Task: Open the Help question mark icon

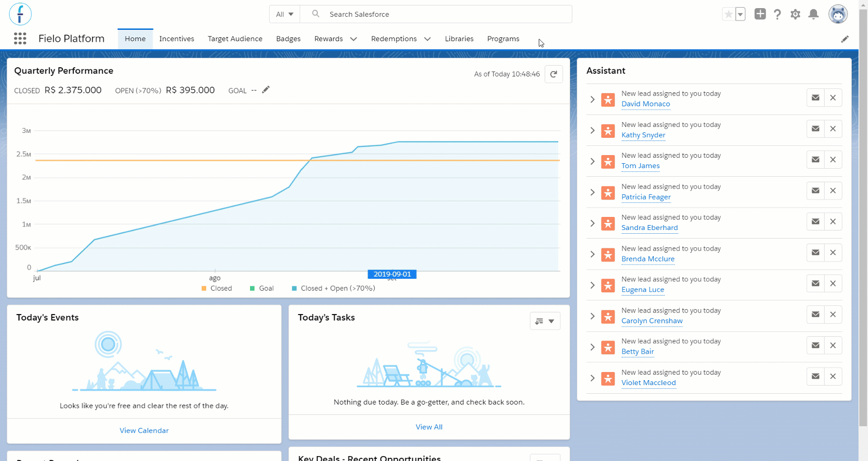Action: (x=777, y=14)
